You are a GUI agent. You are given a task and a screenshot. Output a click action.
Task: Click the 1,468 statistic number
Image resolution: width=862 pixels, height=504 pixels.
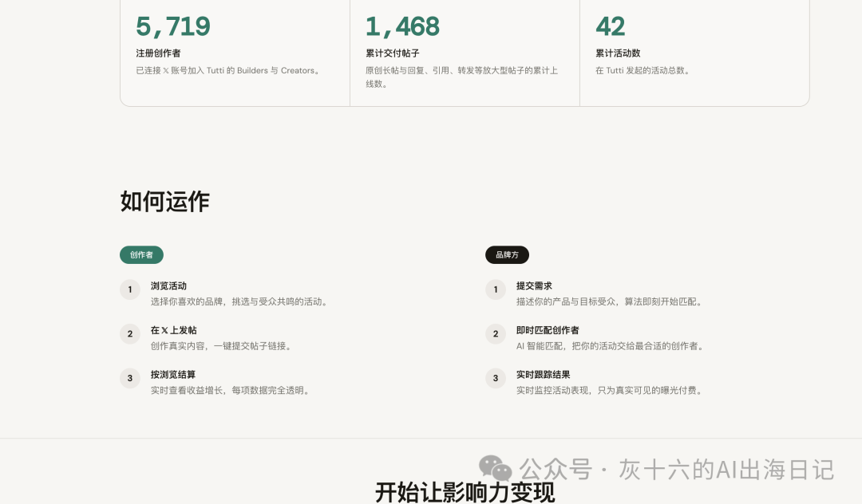click(x=403, y=27)
